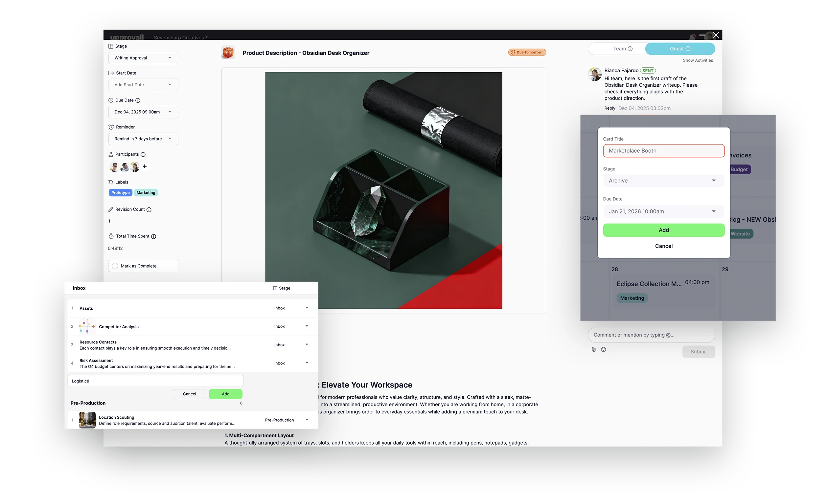The width and height of the screenshot is (828, 504).
Task: Reply to Bianca Fajardo's comment
Action: click(x=609, y=108)
